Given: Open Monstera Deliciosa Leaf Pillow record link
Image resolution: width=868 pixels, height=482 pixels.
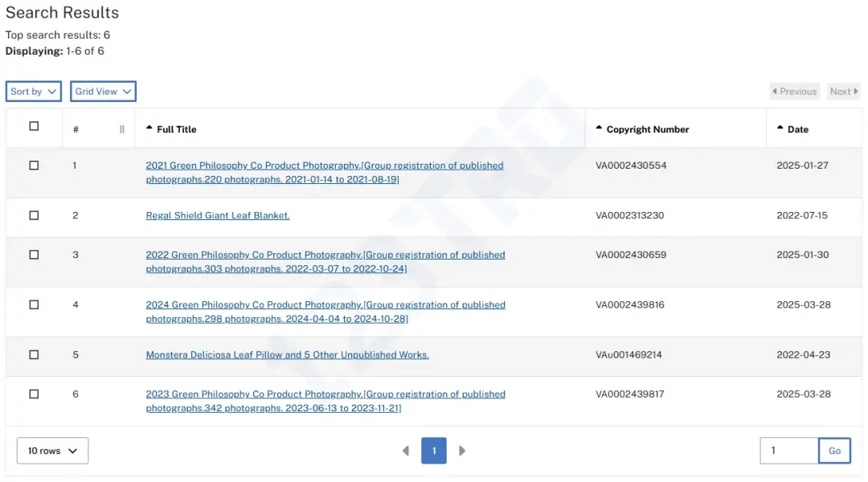Looking at the screenshot, I should (287, 354).
